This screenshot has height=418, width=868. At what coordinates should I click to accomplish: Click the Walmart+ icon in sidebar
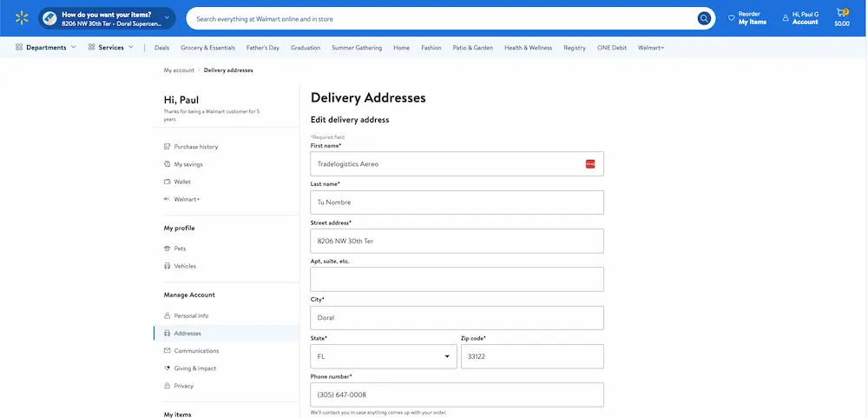coord(168,199)
